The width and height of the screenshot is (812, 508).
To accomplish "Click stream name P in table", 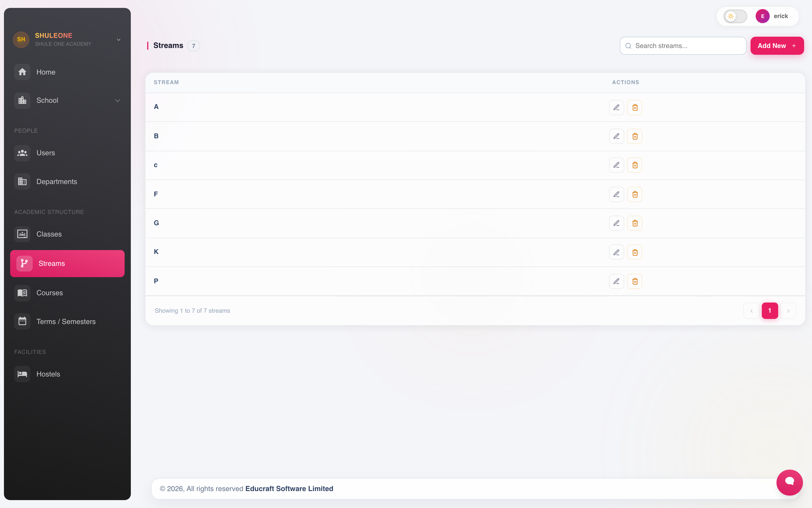I will (x=156, y=281).
